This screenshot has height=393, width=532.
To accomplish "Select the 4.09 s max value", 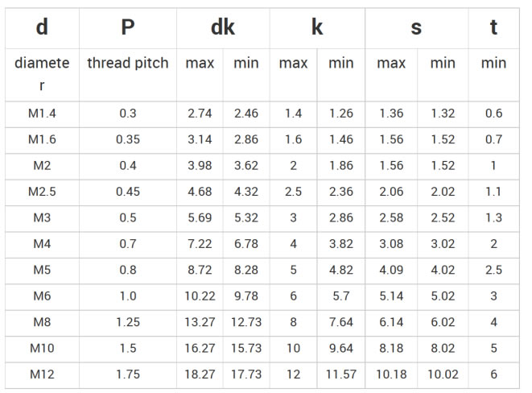I will [x=391, y=270].
